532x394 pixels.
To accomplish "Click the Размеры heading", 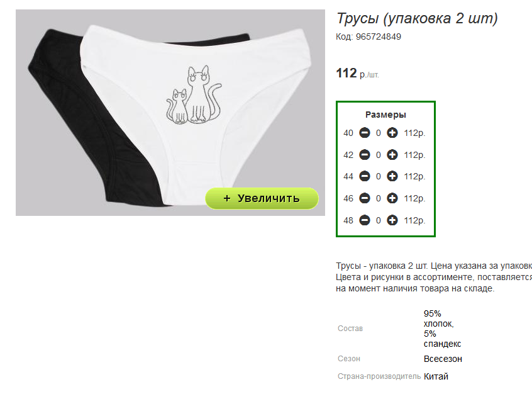I will 385,115.
